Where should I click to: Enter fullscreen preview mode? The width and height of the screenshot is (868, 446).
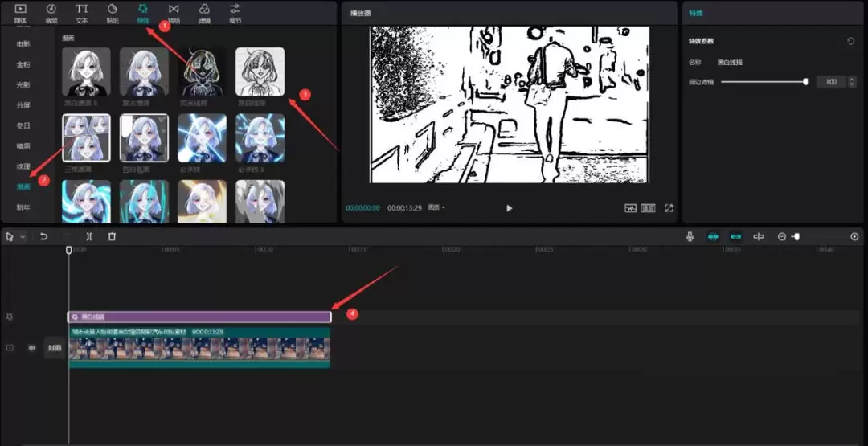tap(669, 208)
